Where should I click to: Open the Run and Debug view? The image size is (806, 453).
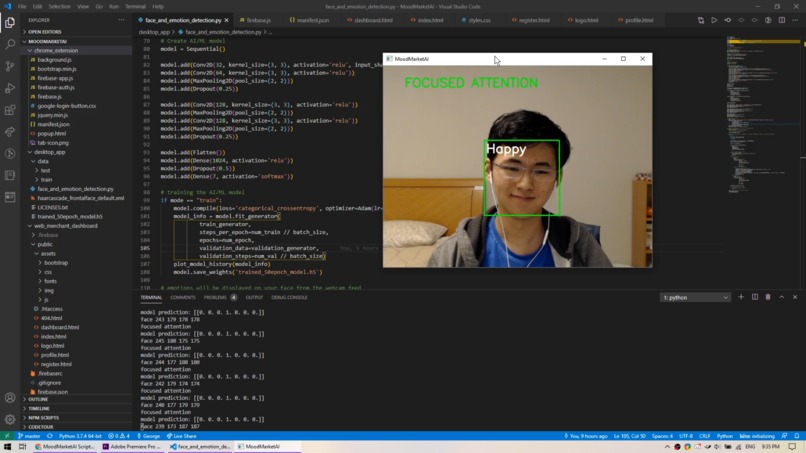[x=10, y=88]
